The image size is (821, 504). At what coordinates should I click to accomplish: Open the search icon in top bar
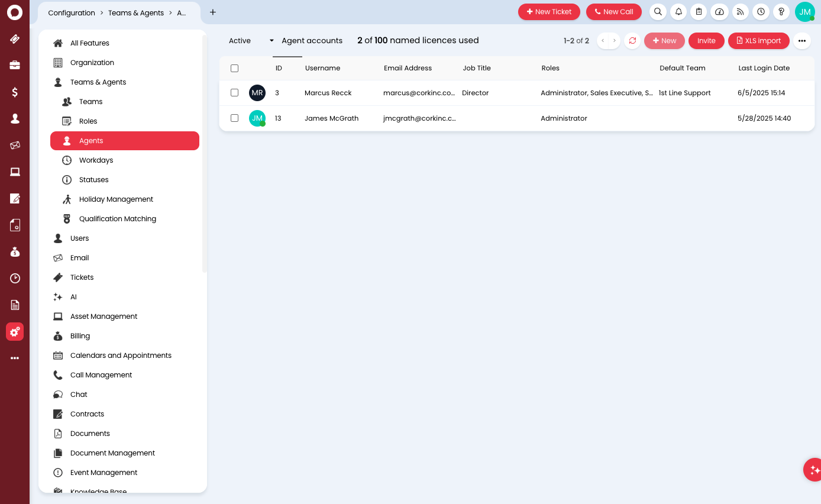[658, 12]
